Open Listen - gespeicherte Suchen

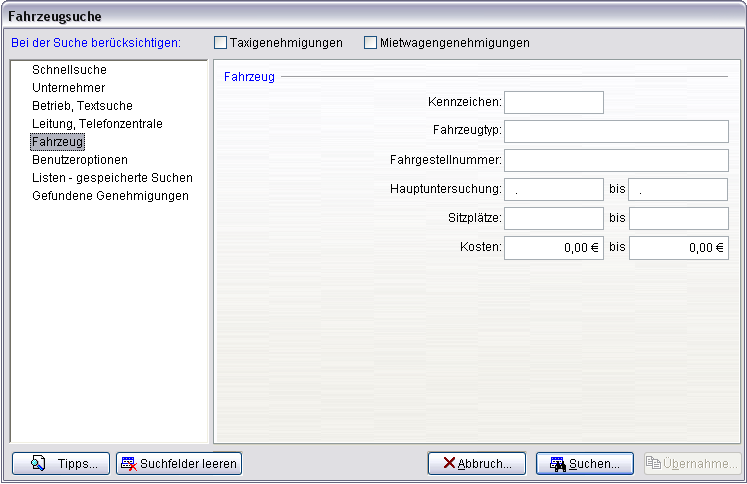(112, 178)
